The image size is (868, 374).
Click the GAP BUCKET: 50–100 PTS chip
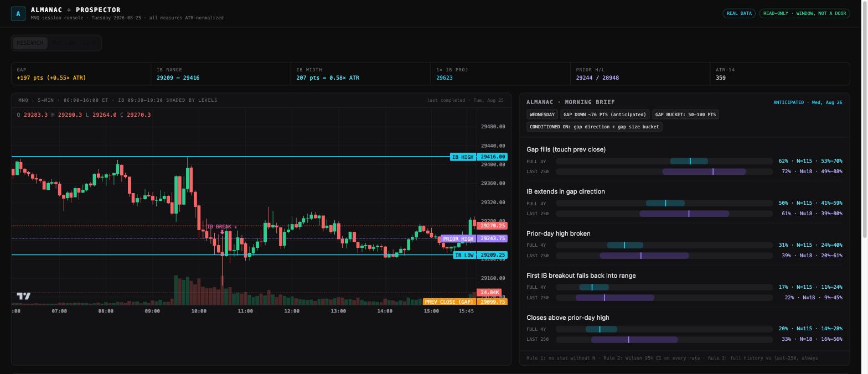click(685, 115)
